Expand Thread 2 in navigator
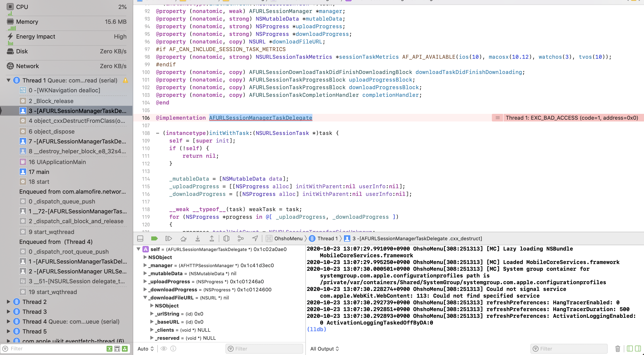The image size is (644, 355). pos(9,302)
